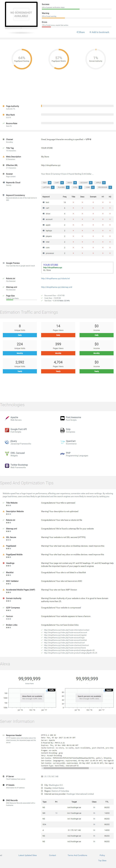Click the Latest Updated Sites link
The height and width of the screenshot is (868, 116).
(x=27, y=855)
